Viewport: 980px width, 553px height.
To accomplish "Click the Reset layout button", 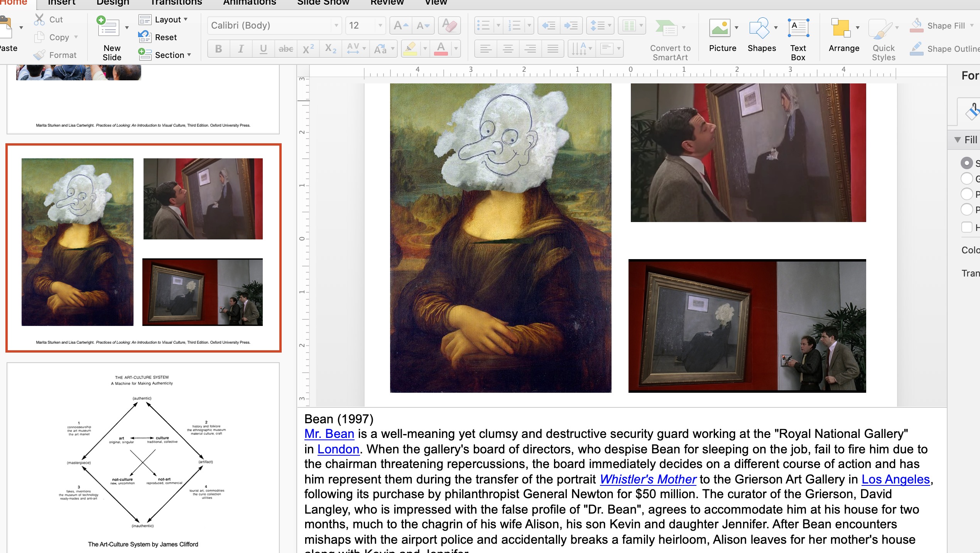I will point(158,37).
